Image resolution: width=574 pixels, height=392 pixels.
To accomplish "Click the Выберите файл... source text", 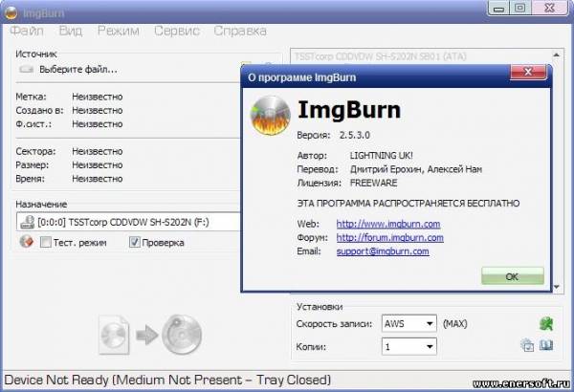I will click(78, 69).
